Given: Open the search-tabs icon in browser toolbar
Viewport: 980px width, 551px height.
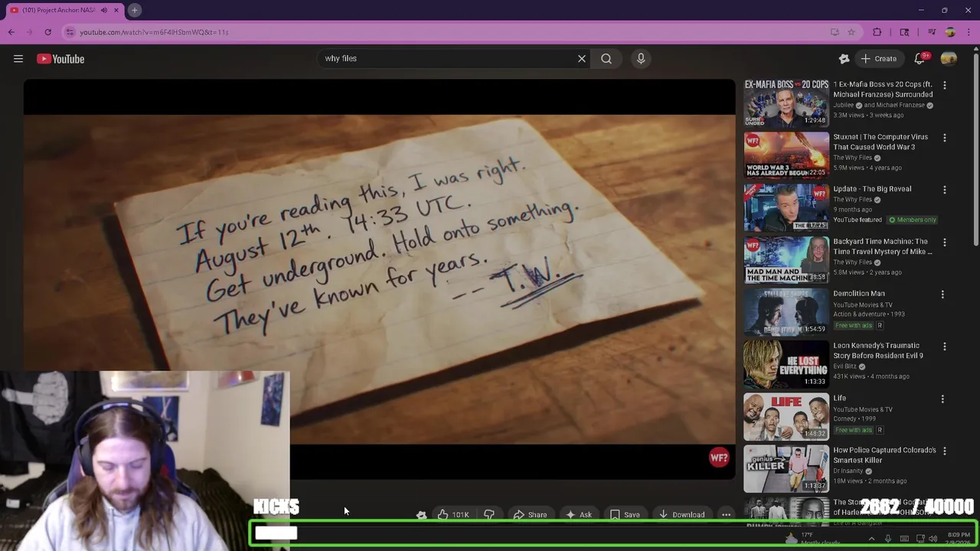Looking at the screenshot, I should 904,32.
